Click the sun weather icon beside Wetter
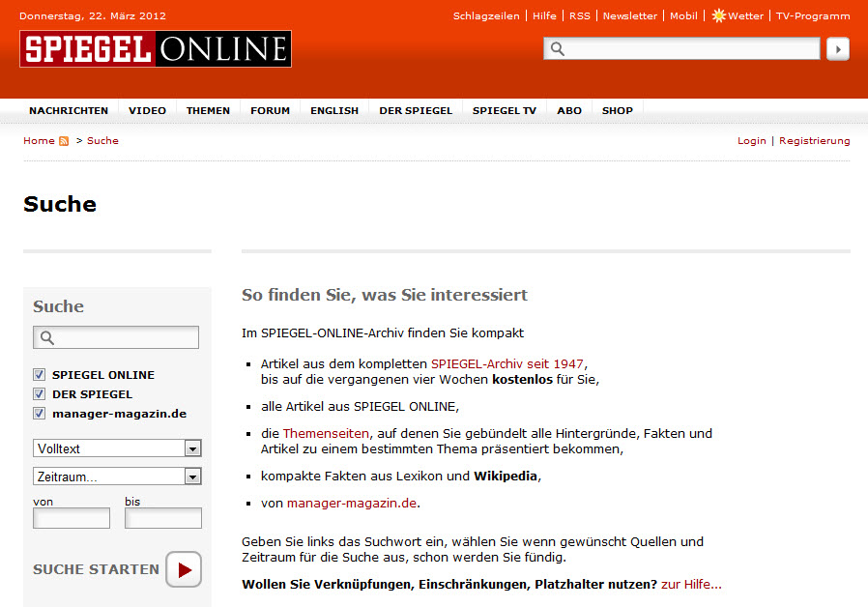 (x=718, y=15)
